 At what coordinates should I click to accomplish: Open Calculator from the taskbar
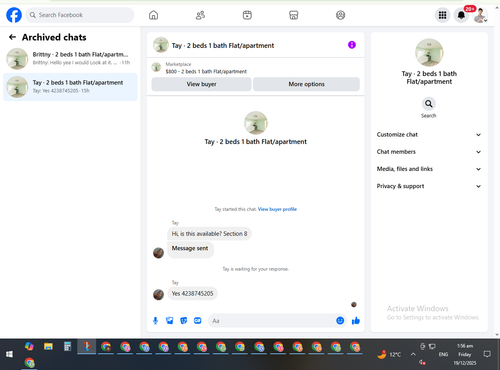(x=67, y=347)
